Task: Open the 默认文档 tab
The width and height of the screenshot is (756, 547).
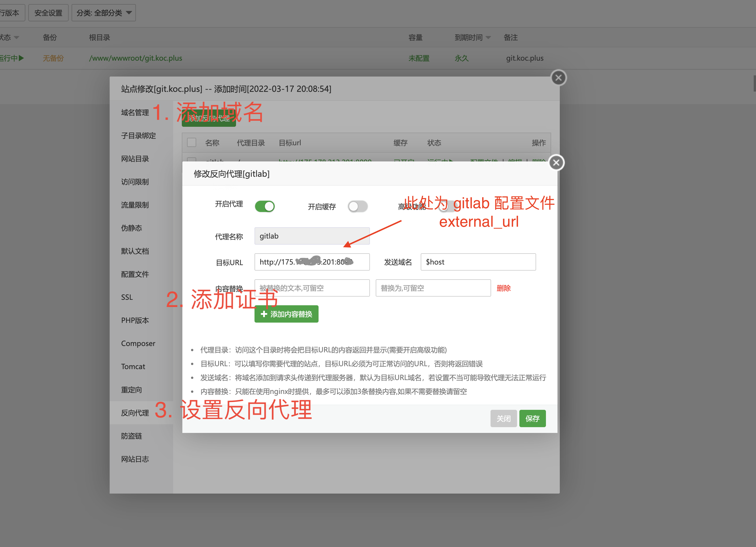Action: 135,251
